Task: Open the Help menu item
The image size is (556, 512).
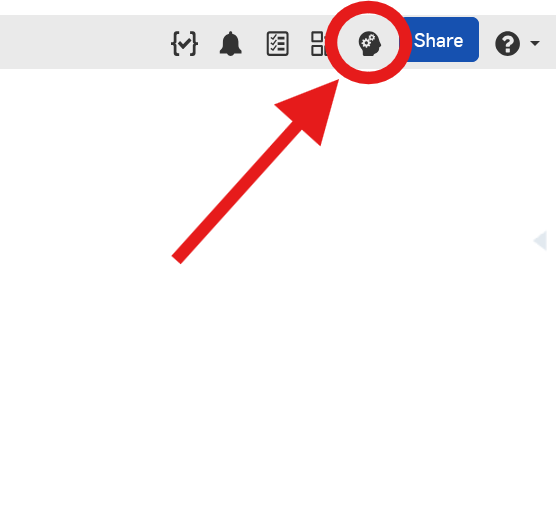Action: (x=507, y=43)
